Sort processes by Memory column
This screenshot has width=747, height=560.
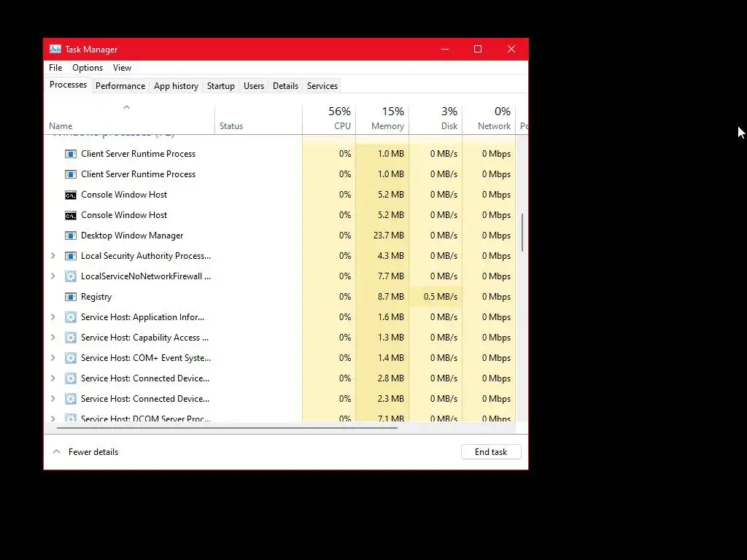click(382, 119)
